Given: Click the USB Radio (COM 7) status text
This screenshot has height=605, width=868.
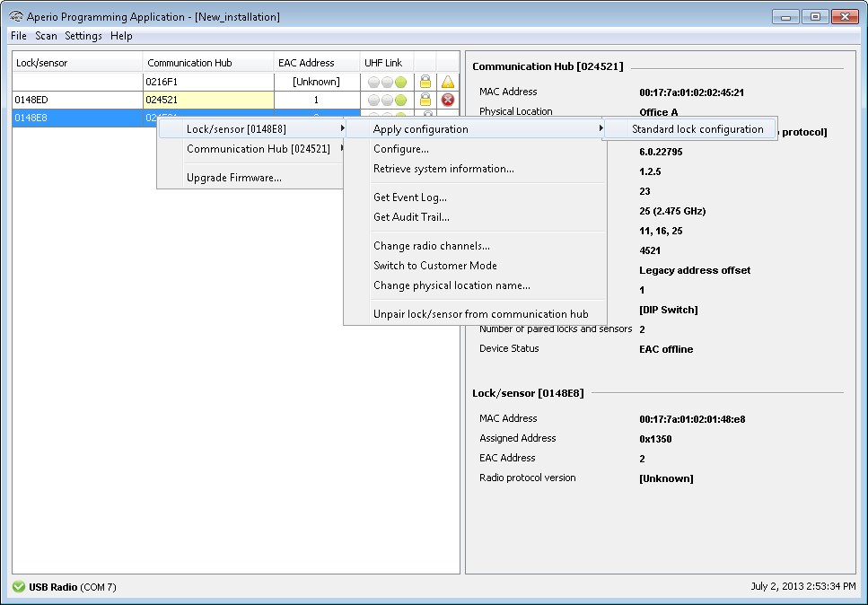Looking at the screenshot, I should 73,587.
